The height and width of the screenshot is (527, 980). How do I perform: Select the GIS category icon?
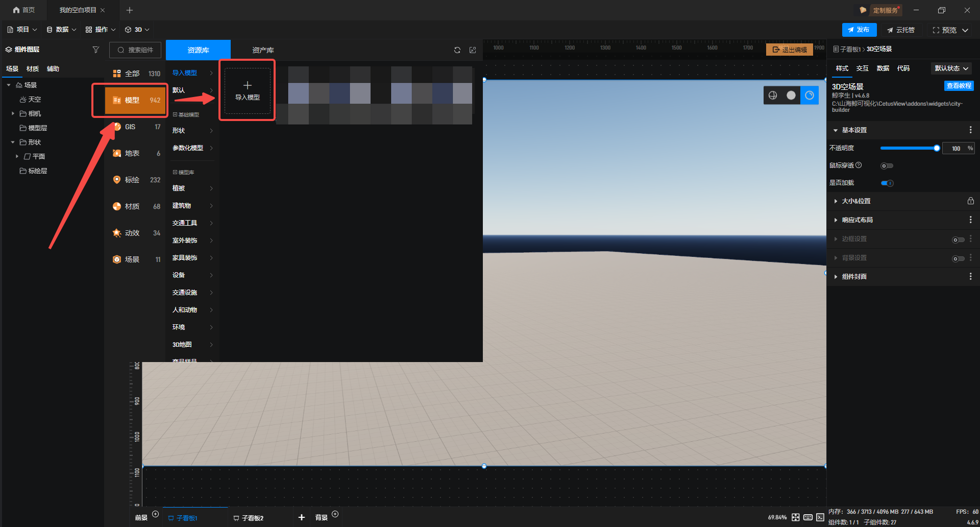tap(117, 127)
